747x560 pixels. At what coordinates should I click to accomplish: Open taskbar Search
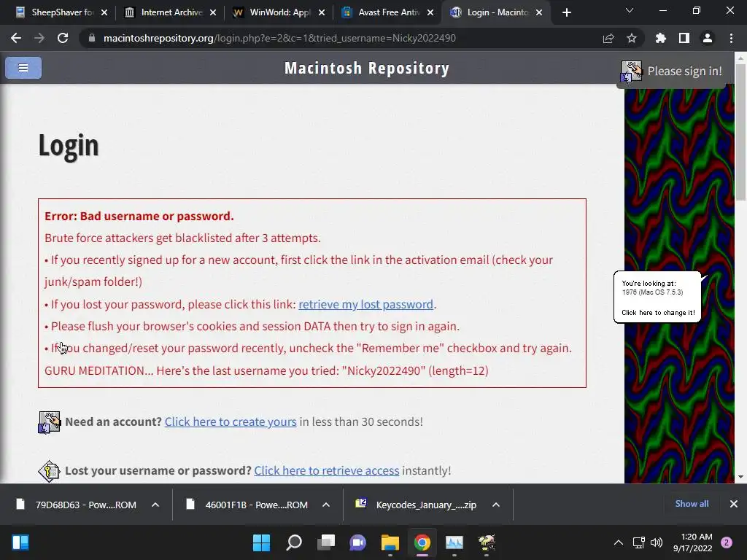tap(294, 542)
